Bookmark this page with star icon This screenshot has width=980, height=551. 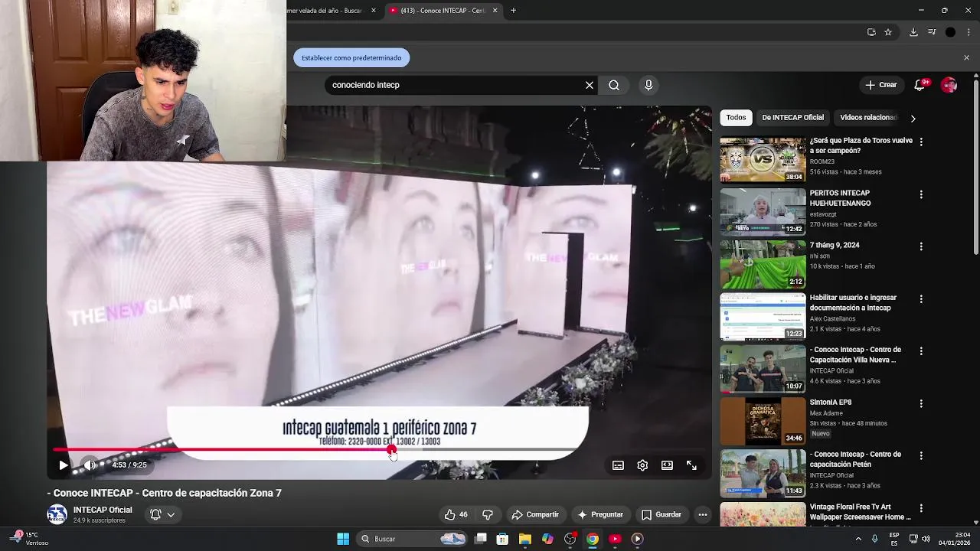coord(888,32)
